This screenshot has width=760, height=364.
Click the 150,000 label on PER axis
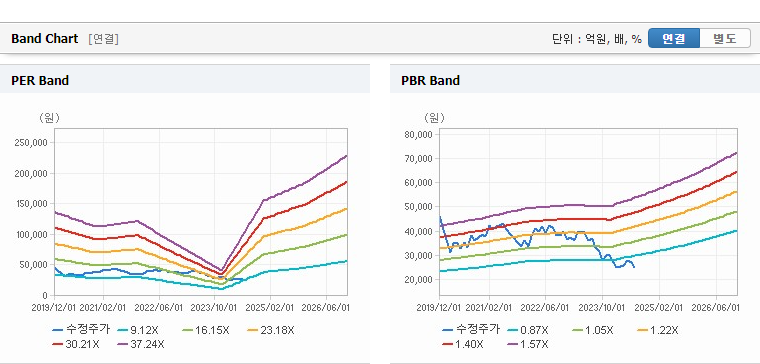32,204
